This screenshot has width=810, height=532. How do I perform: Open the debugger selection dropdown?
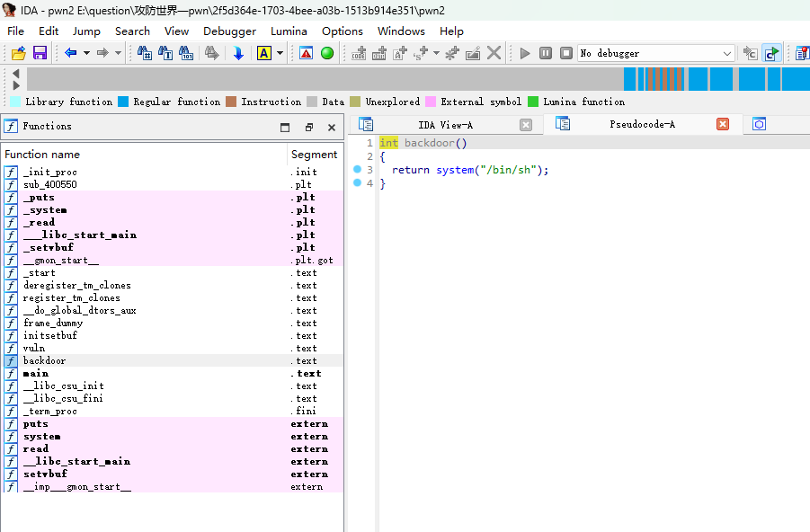pyautogui.click(x=727, y=53)
